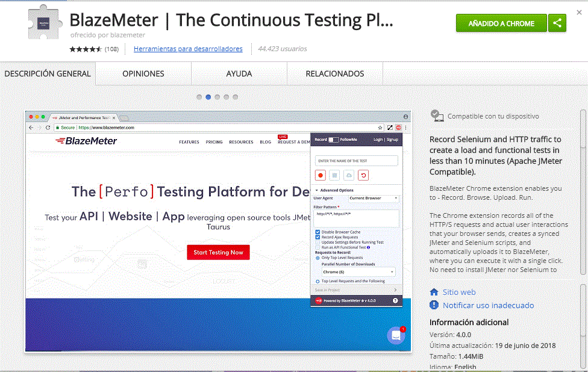The height and width of the screenshot is (372, 588).
Task: Switch to the RELACIONADOS tab
Action: click(x=335, y=74)
